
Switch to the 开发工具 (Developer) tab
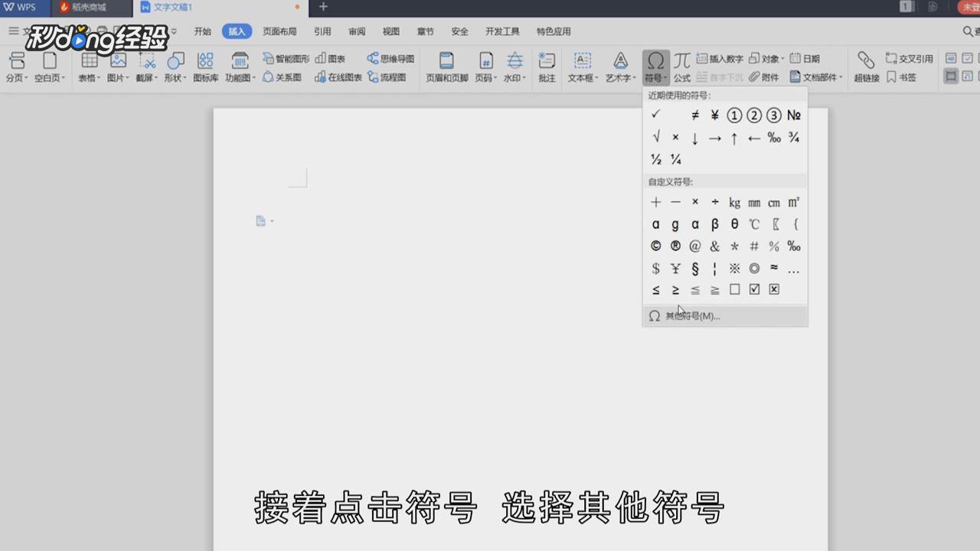(502, 31)
